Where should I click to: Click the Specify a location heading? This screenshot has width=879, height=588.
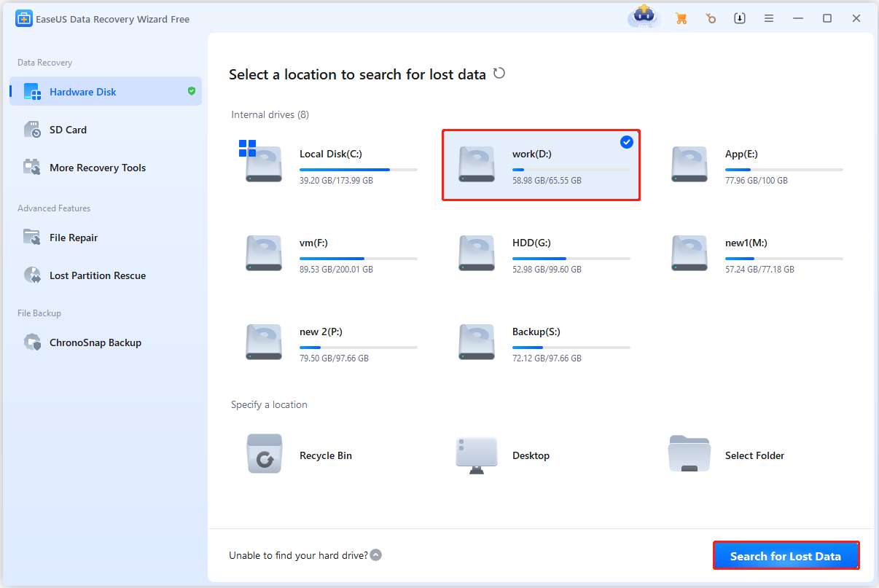tap(270, 404)
